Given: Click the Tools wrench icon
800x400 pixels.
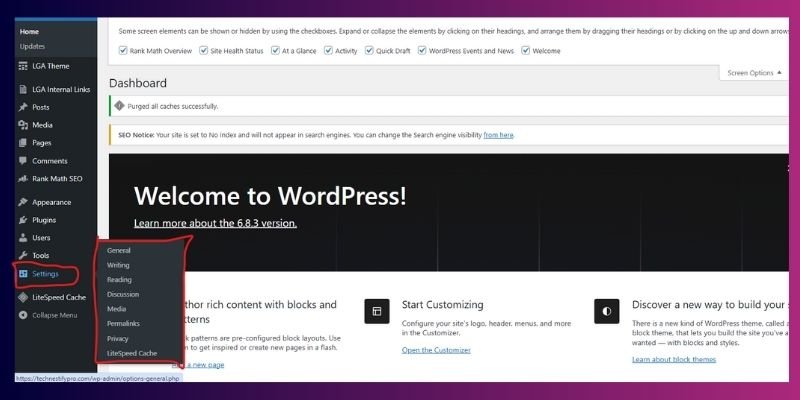Looking at the screenshot, I should (x=22, y=255).
